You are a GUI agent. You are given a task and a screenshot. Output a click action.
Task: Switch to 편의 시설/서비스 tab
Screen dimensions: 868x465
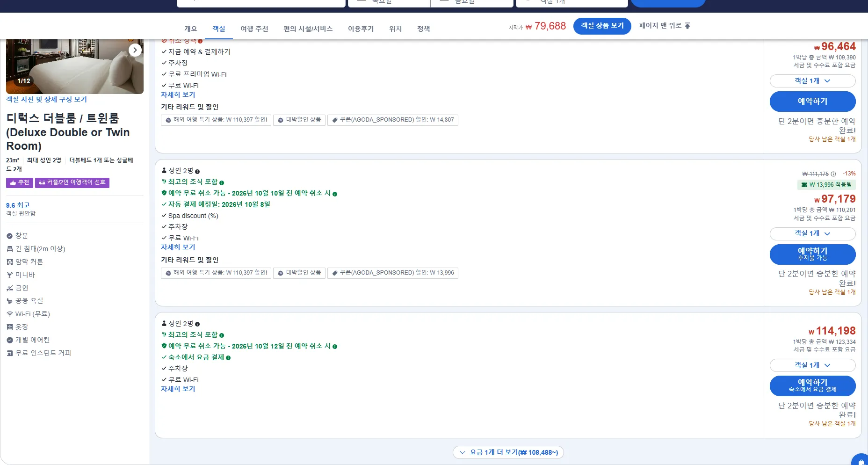click(308, 29)
